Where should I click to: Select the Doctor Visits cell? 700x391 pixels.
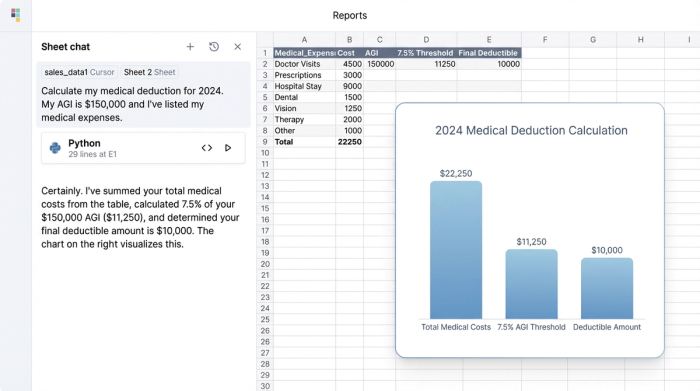click(x=304, y=64)
